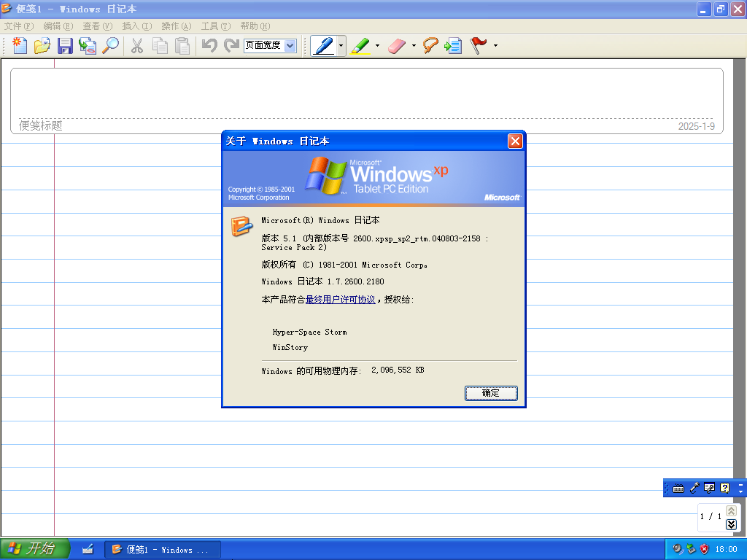This screenshot has width=747, height=560.
Task: Select the Lasso selection tool
Action: click(430, 46)
